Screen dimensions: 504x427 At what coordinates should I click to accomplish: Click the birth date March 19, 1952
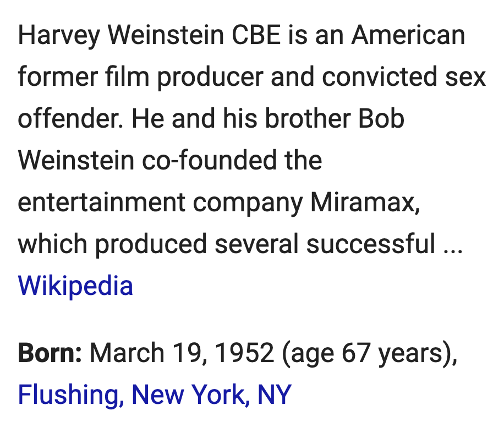(x=182, y=353)
